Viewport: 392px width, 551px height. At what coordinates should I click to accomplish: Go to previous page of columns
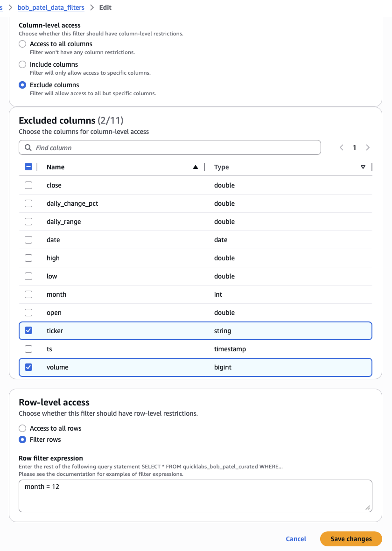(342, 147)
